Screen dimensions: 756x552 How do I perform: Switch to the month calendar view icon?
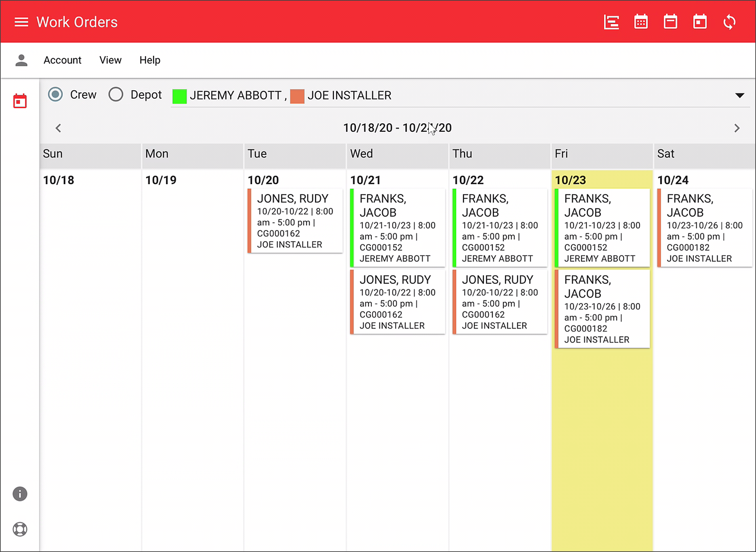coord(641,21)
